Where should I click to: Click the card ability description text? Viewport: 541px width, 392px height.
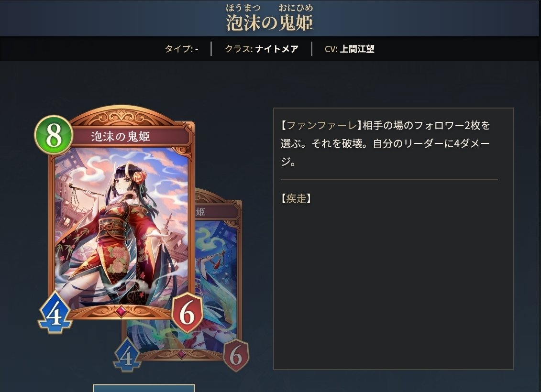tap(386, 143)
